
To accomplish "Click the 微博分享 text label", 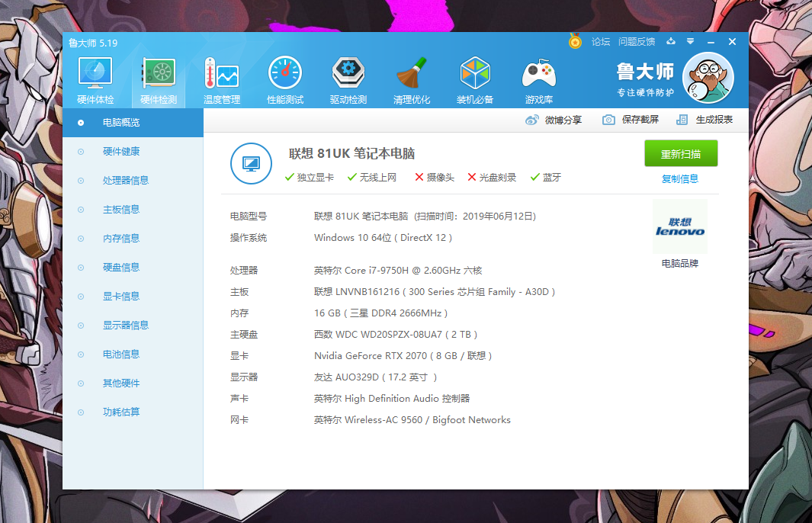I will [563, 120].
